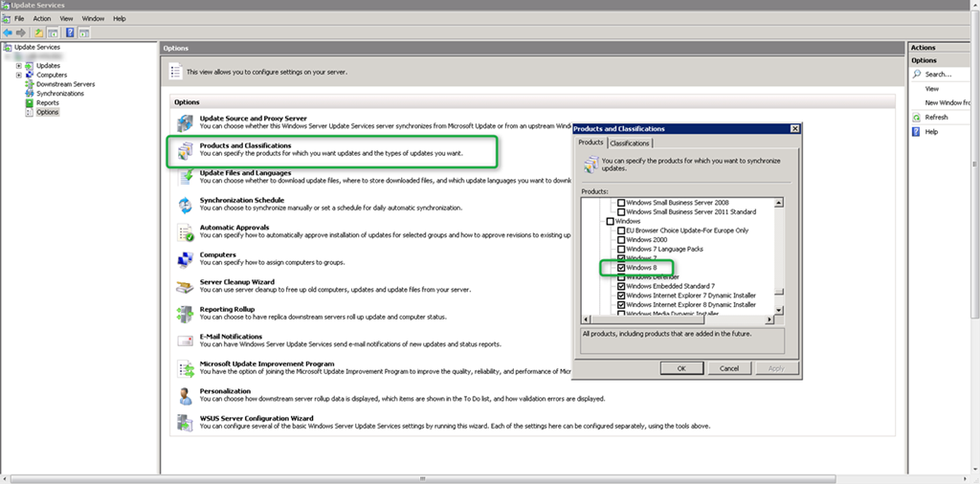Image resolution: width=980 pixels, height=484 pixels.
Task: Expand the Updates tree node
Action: pyautogui.click(x=19, y=66)
